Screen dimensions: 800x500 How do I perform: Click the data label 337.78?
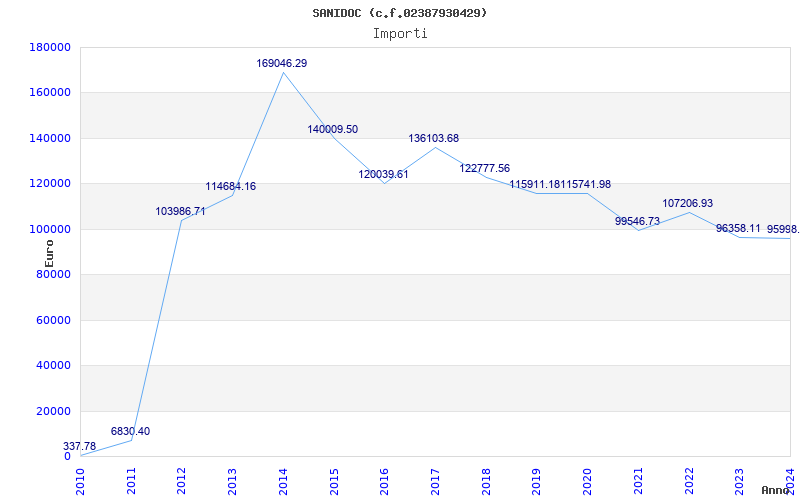[80, 447]
